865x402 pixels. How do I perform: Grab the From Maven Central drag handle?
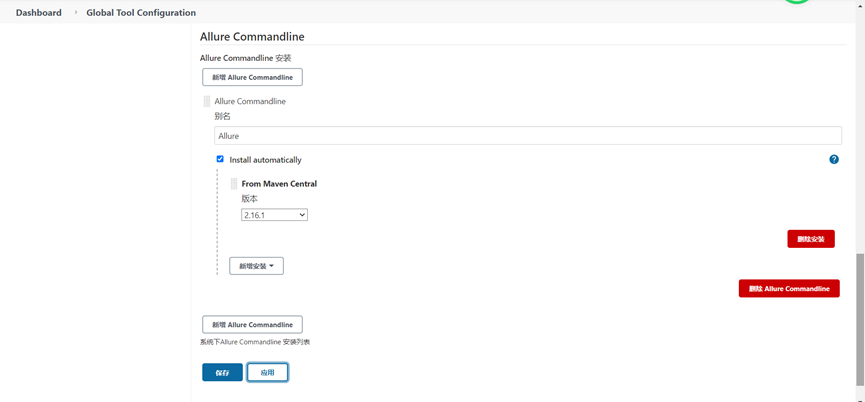234,184
